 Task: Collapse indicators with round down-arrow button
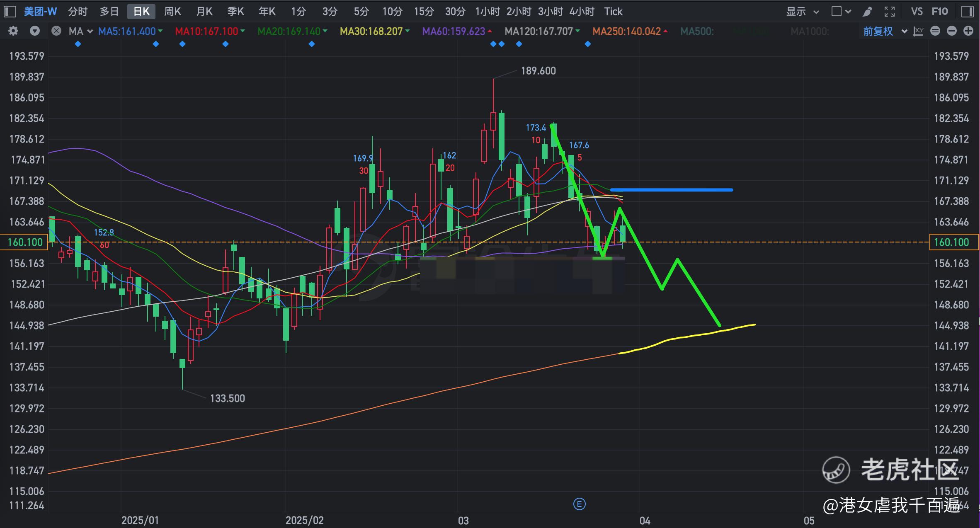click(35, 31)
